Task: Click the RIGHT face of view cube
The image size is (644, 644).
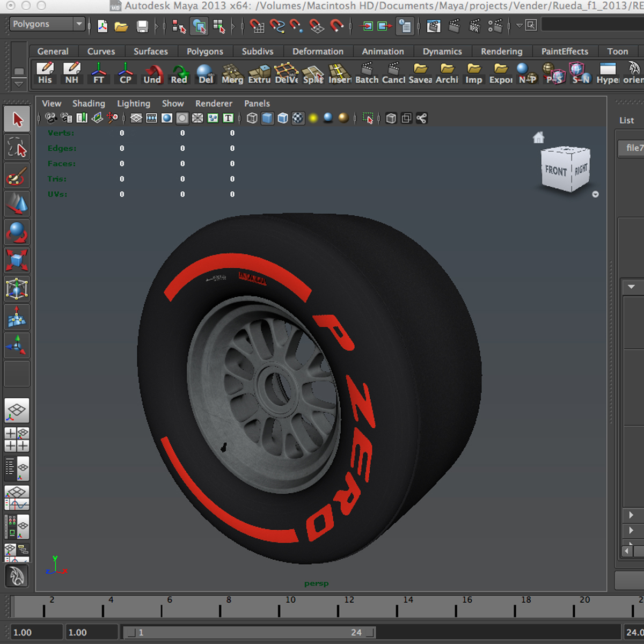Action: (x=581, y=169)
